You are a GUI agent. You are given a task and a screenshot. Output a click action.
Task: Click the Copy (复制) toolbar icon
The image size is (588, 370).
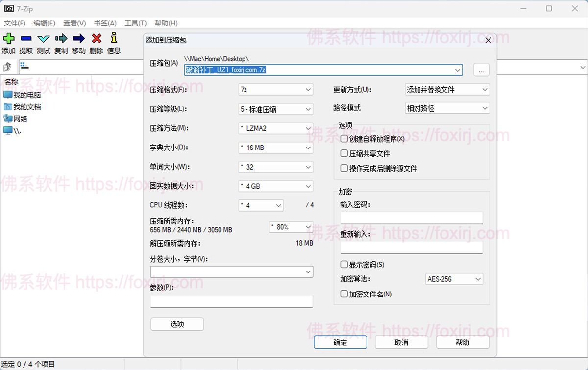[61, 39]
